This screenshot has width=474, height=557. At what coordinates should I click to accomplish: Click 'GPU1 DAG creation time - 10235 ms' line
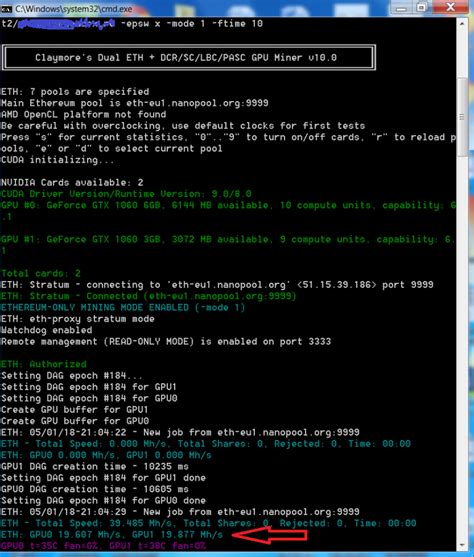[x=95, y=466]
